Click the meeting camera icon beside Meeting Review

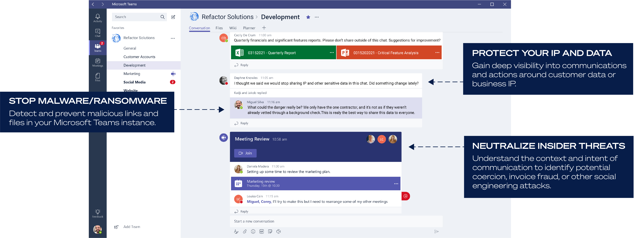[224, 138]
